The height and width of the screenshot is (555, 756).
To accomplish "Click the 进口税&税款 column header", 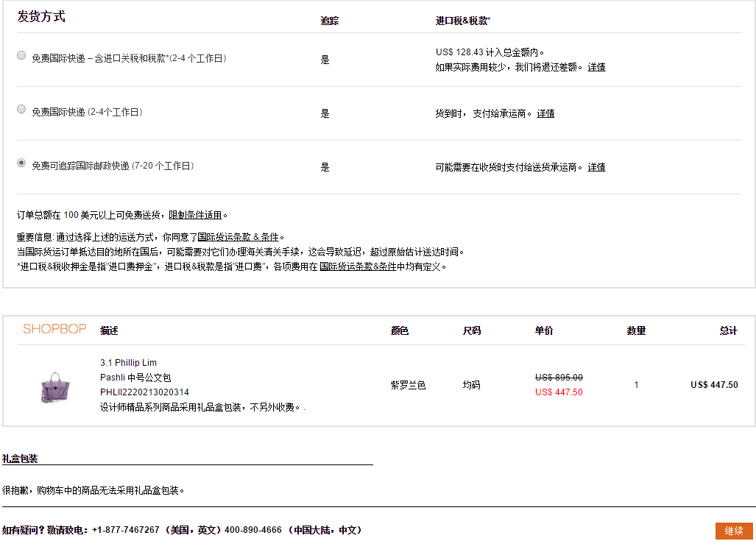I will 463,21.
